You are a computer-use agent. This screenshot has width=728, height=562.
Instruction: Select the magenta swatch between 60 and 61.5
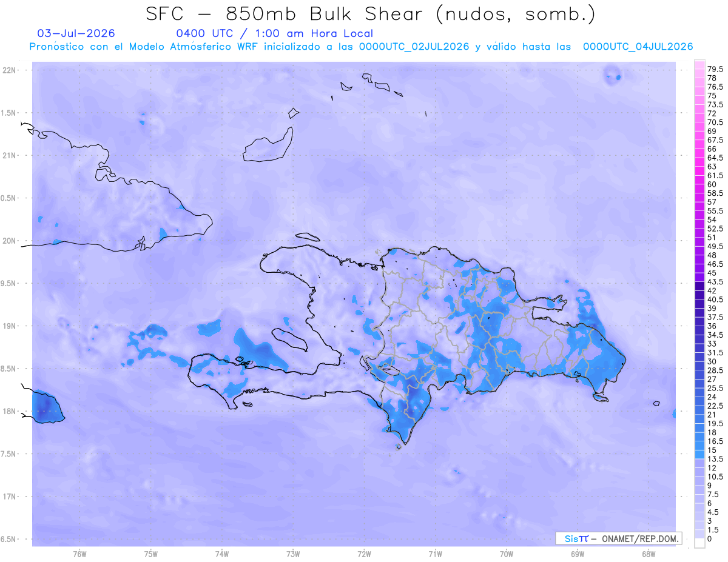click(x=699, y=180)
